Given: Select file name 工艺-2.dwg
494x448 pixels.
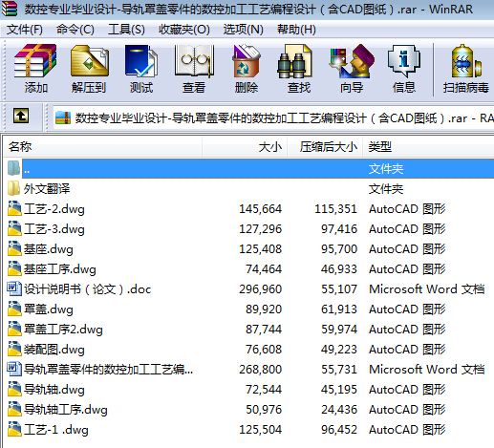Looking at the screenshot, I should (54, 209).
